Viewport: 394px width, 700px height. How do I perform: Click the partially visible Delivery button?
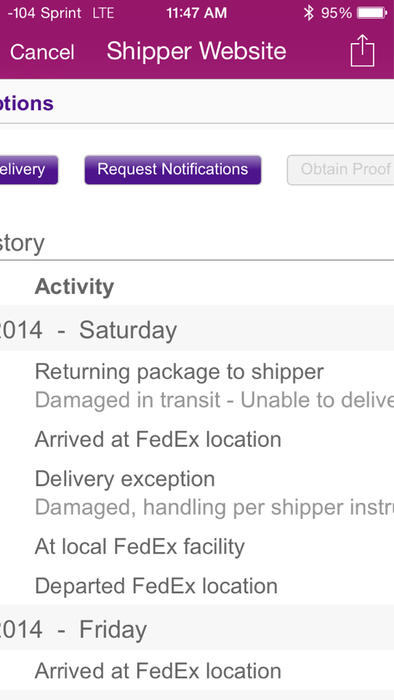pos(29,170)
